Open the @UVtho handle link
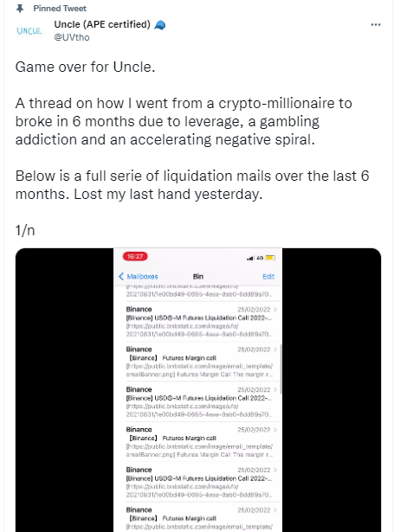The image size is (394, 532). pyautogui.click(x=72, y=37)
